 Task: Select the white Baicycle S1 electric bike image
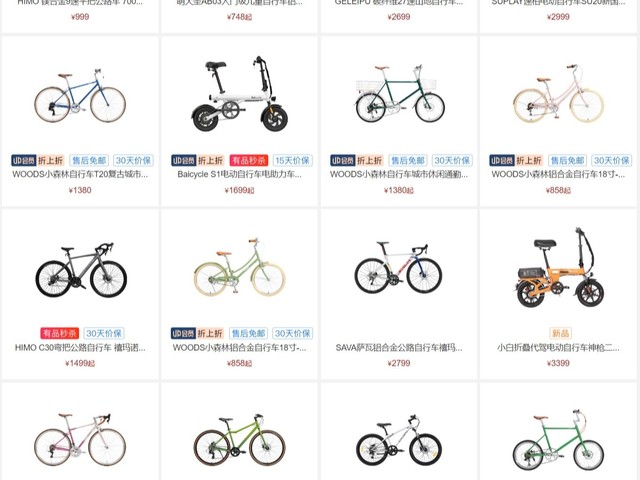240,94
